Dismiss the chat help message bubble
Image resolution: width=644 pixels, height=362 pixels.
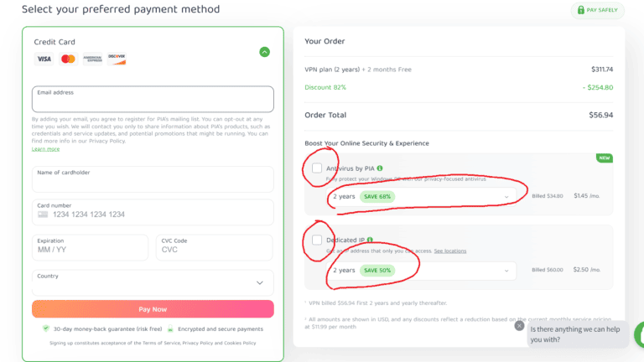(520, 326)
